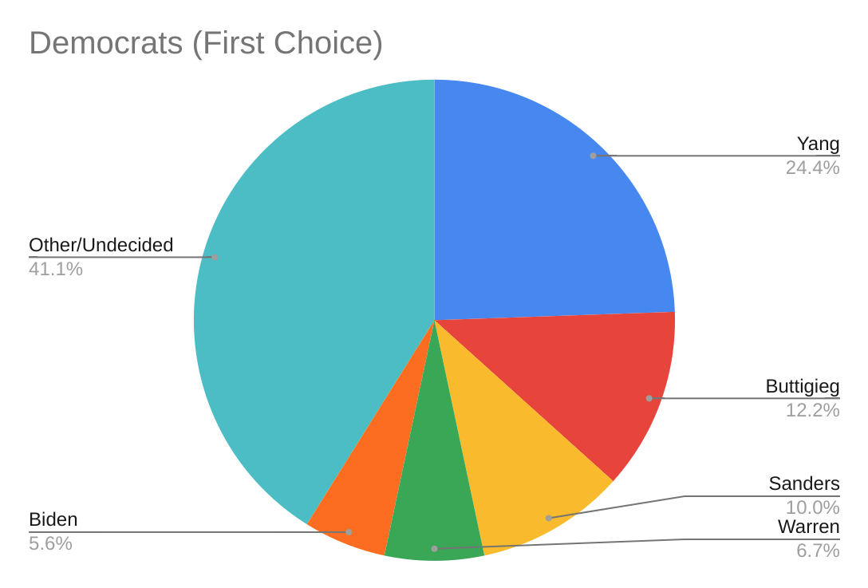This screenshot has height=588, width=868.
Task: Click the 12.2% percentage value
Action: pos(812,411)
